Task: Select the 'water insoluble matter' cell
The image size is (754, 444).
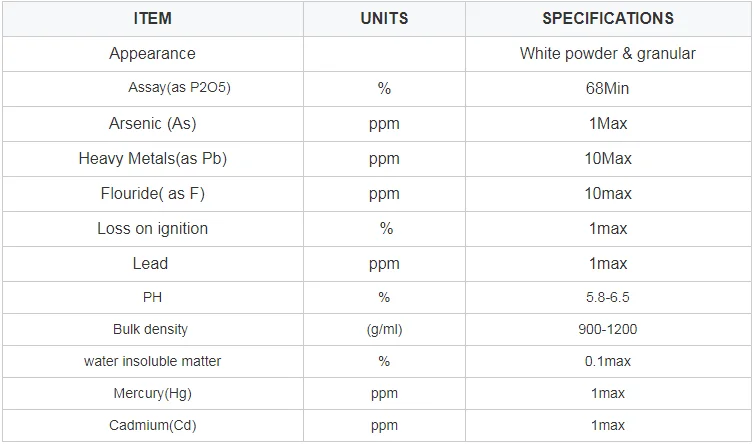Action: [152, 361]
